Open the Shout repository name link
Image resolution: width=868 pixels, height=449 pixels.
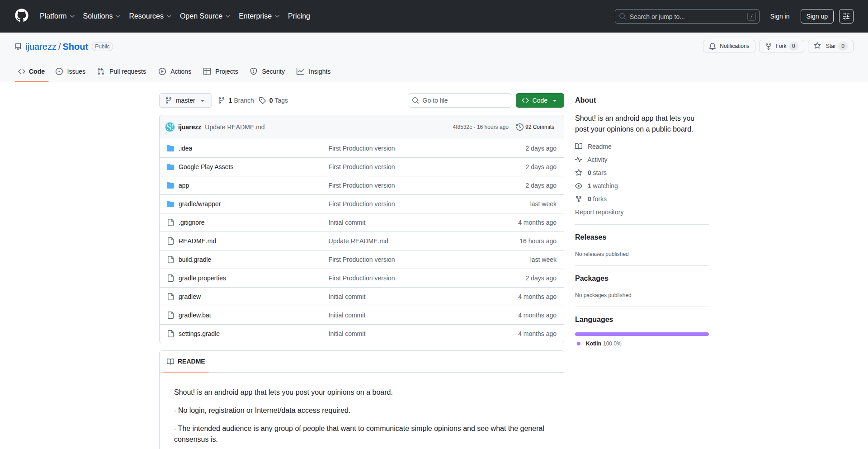[75, 47]
